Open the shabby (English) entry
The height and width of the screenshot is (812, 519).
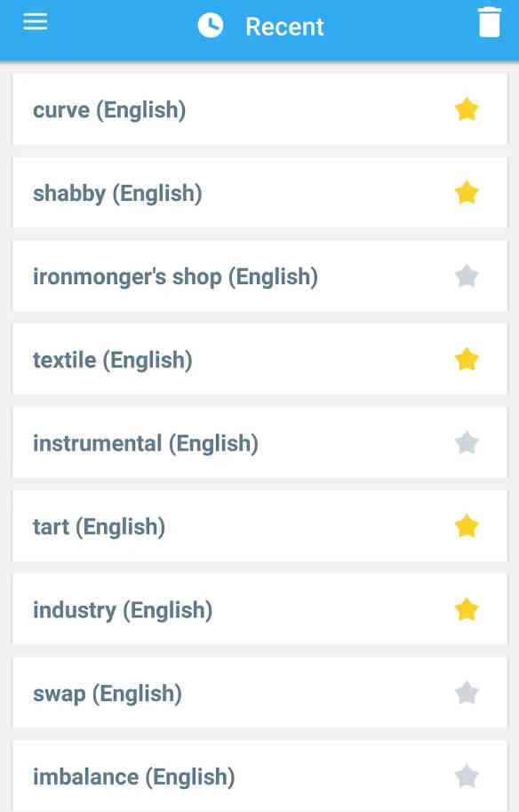click(259, 193)
